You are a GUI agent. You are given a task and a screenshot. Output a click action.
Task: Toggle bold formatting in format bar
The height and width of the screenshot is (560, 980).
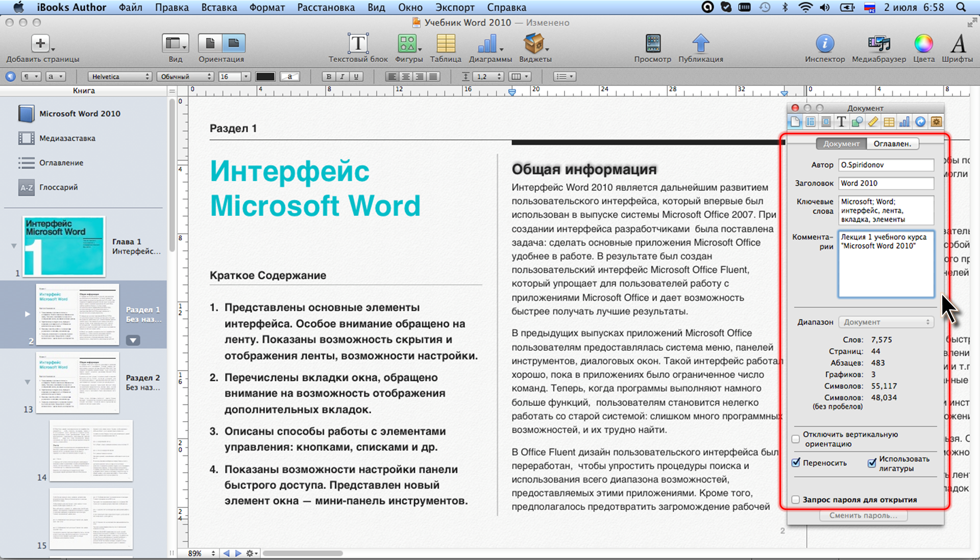click(329, 77)
